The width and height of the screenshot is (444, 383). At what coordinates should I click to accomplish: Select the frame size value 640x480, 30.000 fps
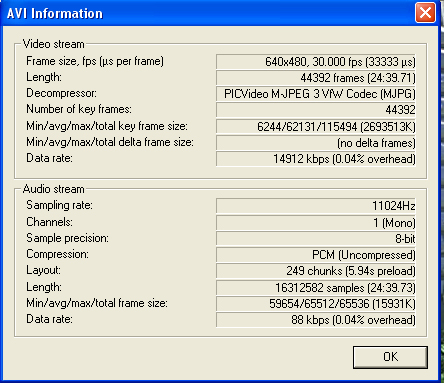316,62
